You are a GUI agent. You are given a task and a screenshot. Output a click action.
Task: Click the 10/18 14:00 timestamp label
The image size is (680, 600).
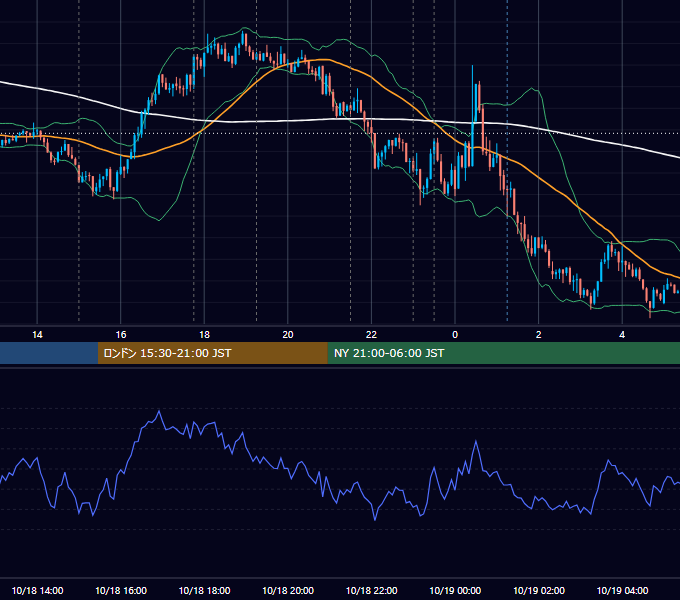[x=37, y=590]
